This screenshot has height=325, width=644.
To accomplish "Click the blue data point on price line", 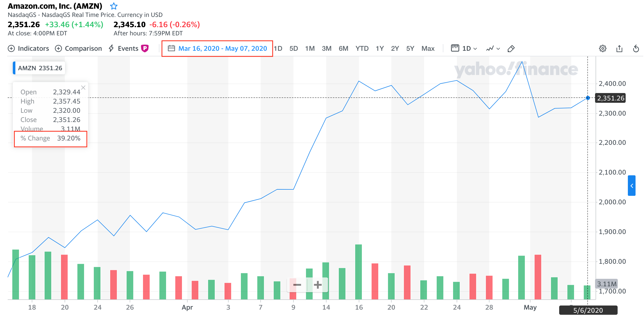I will pyautogui.click(x=588, y=98).
